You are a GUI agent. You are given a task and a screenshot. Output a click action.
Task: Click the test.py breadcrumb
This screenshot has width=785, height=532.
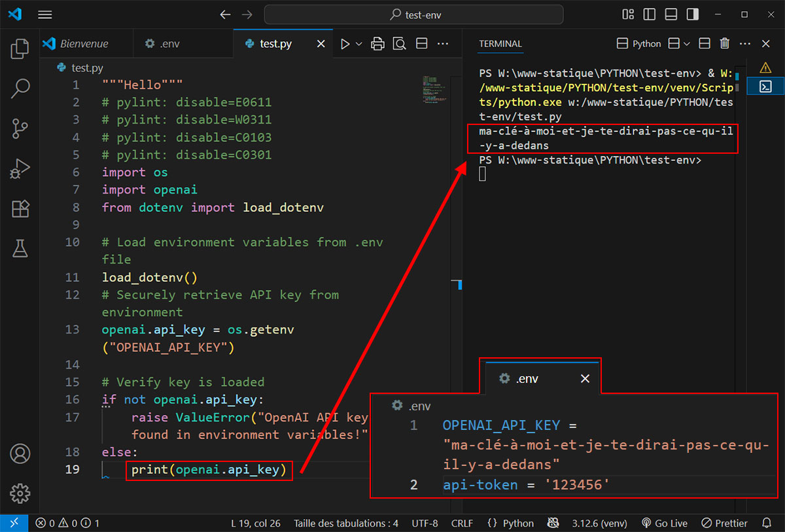click(x=80, y=67)
